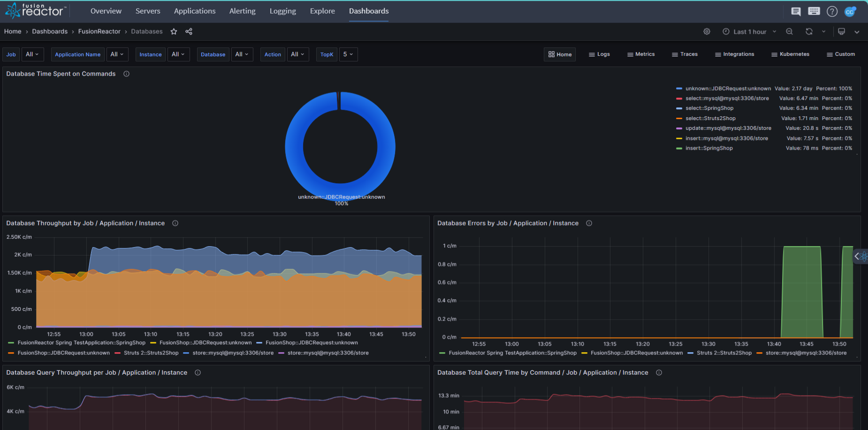Click the clock icon of time range
Image resolution: width=868 pixels, height=430 pixels.
[726, 31]
